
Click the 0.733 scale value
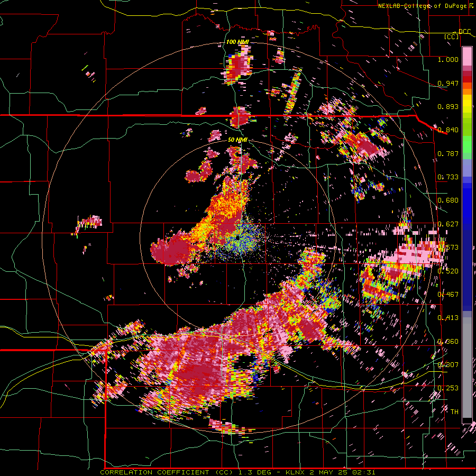pyautogui.click(x=448, y=177)
